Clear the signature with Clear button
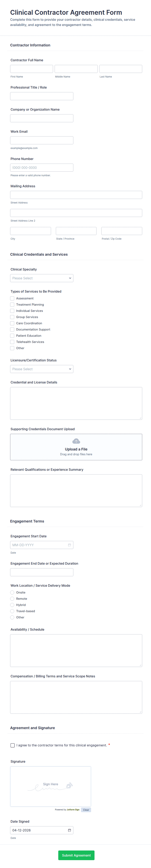Image resolution: width=151 pixels, height=868 pixels. pos(86,810)
